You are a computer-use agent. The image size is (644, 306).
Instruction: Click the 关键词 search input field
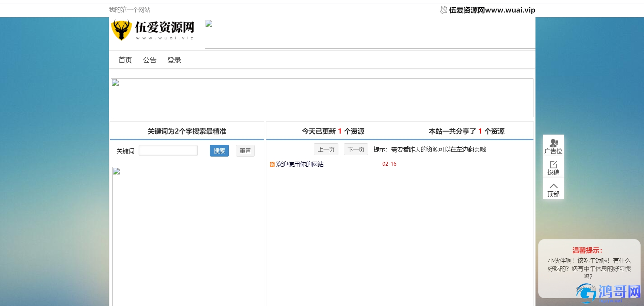click(168, 150)
